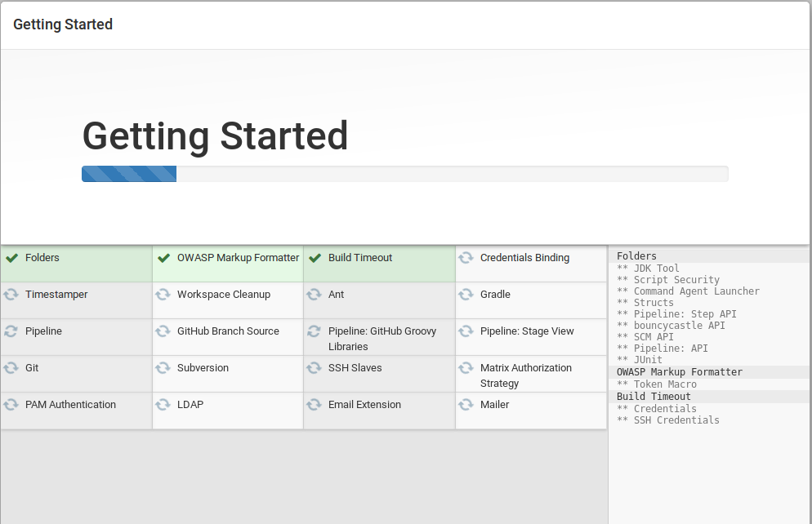Click the pending icon beside Email Extension
This screenshot has height=524, width=812.
(315, 405)
